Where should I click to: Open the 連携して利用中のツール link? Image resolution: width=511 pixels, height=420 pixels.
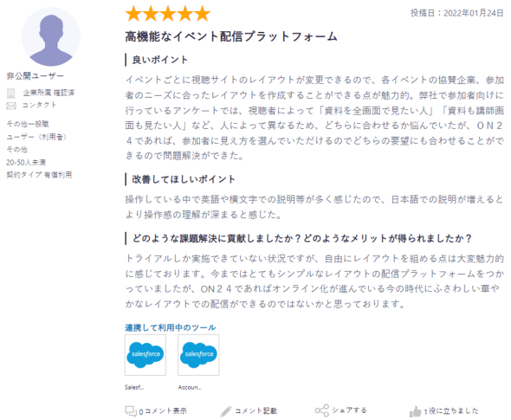coord(170,327)
